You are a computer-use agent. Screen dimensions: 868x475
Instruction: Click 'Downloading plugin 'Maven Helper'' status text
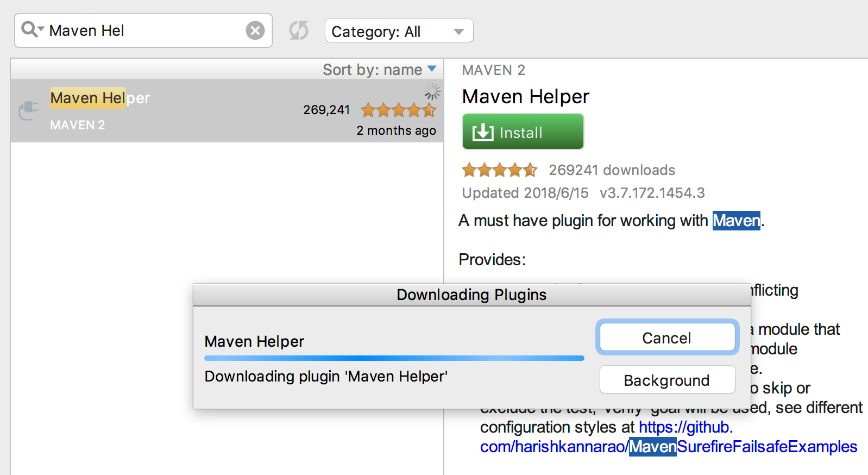point(326,377)
